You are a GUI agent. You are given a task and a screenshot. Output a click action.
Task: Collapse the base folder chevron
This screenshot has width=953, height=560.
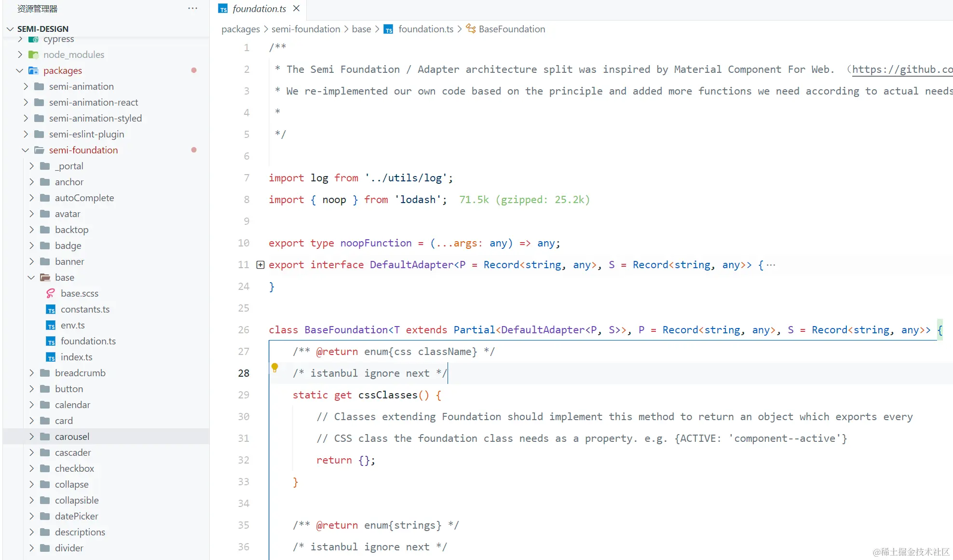31,277
